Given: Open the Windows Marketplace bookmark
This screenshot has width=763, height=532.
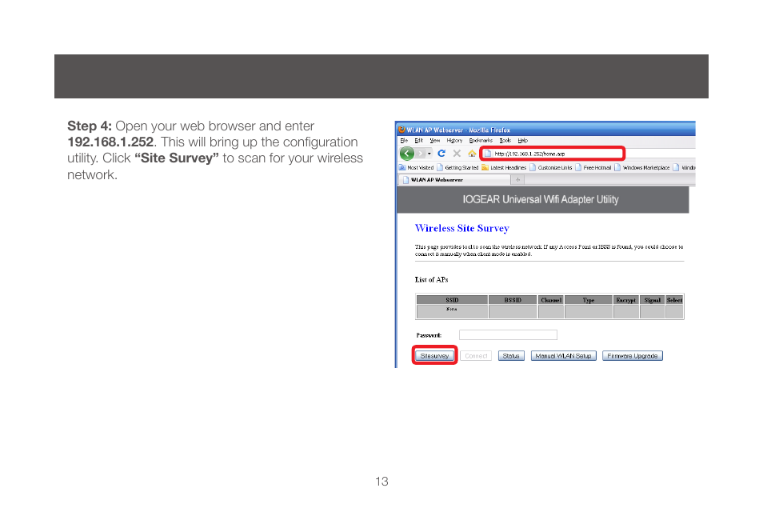Looking at the screenshot, I should pyautogui.click(x=642, y=167).
